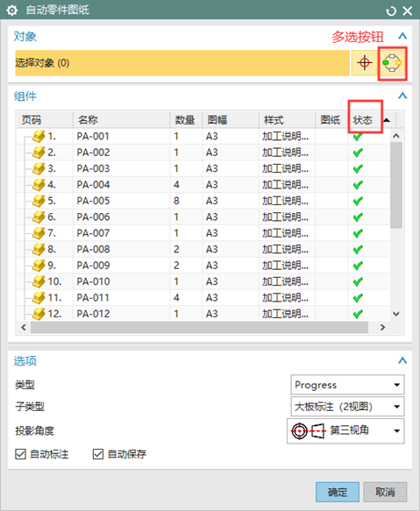
Task: Click the component icon of row 8 PA-008
Action: (x=39, y=249)
